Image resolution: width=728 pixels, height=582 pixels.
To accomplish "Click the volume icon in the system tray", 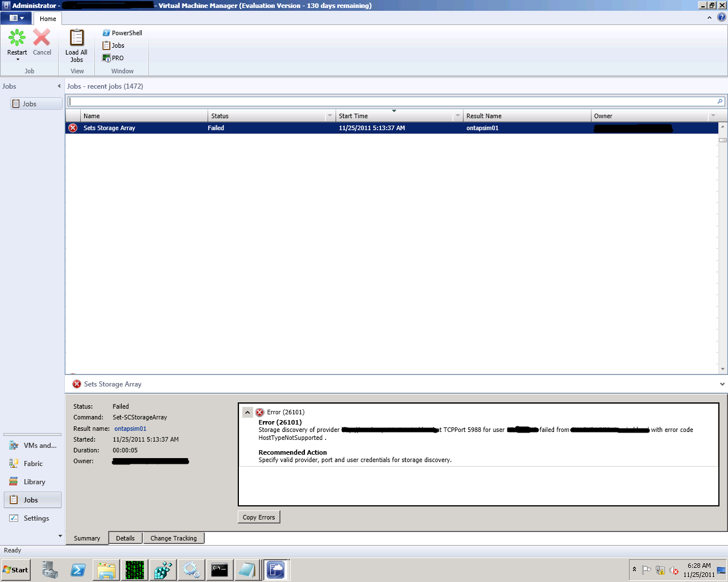I will pyautogui.click(x=674, y=570).
